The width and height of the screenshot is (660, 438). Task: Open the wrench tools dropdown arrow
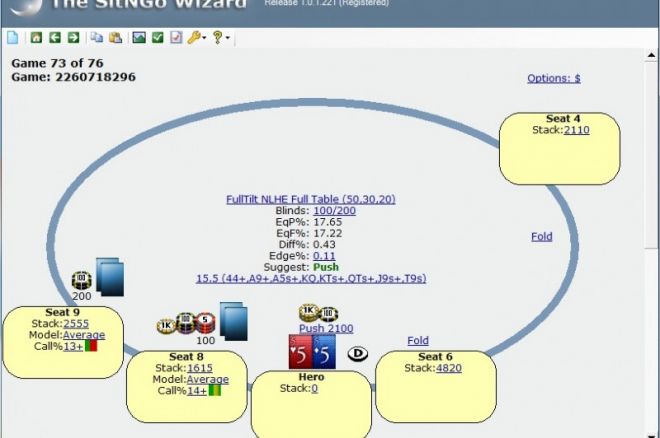click(x=204, y=38)
